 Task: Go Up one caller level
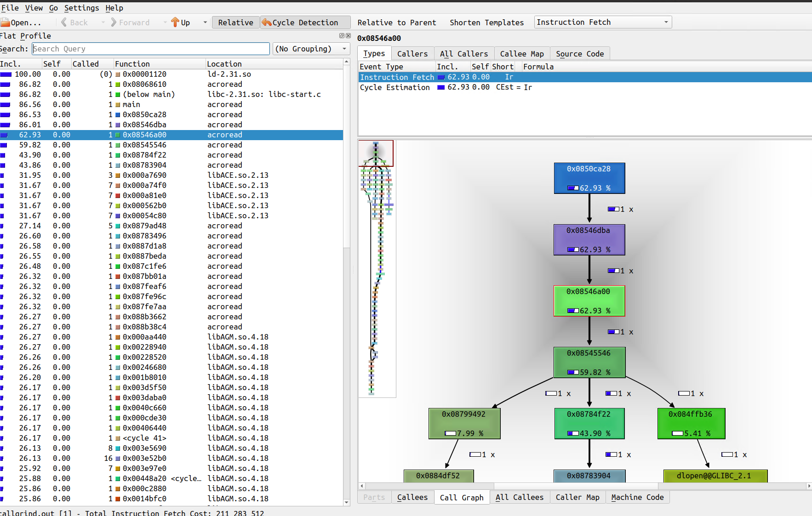coord(181,23)
